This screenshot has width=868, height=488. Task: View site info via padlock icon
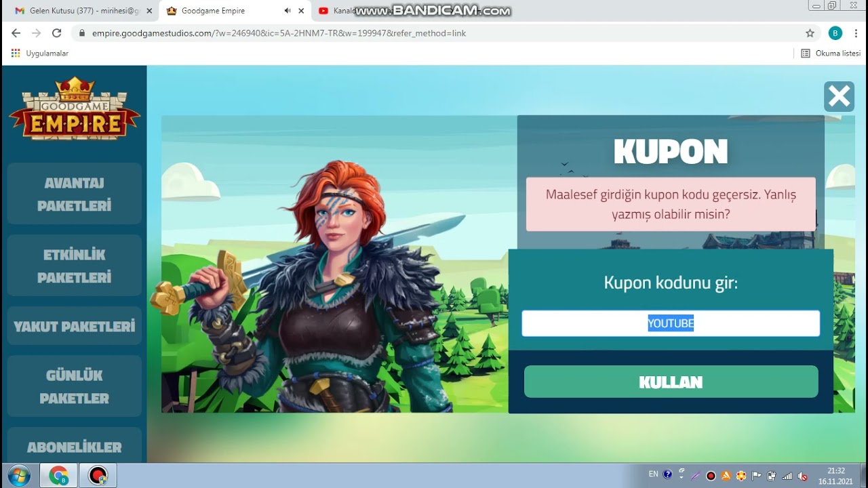pos(81,33)
